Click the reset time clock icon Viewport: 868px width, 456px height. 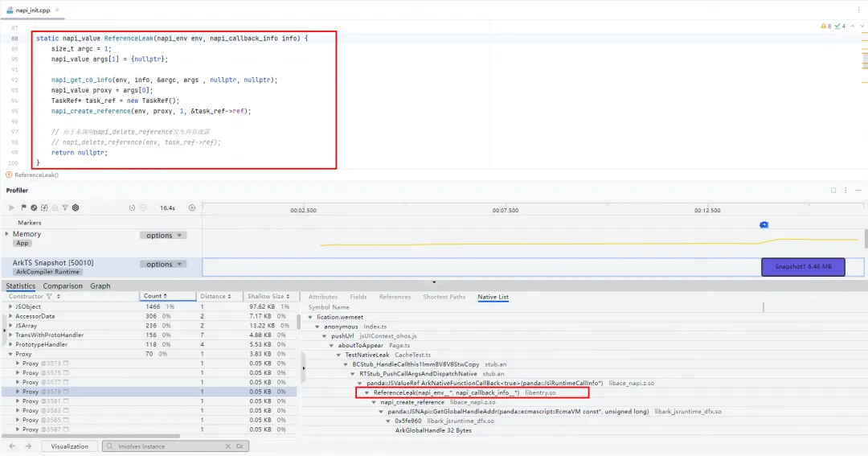[133, 207]
